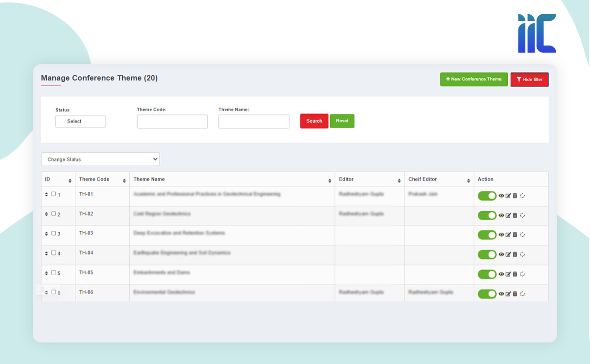This screenshot has height=364, width=590.
Task: Click the delete trash icon for TH-02
Action: tap(515, 215)
